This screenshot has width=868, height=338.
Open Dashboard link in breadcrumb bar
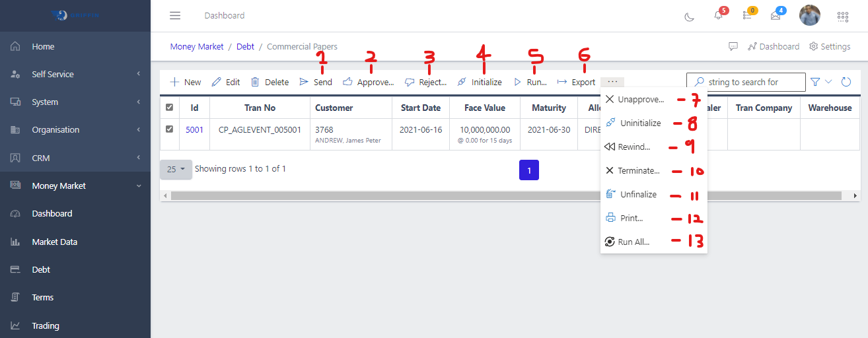[x=774, y=47]
